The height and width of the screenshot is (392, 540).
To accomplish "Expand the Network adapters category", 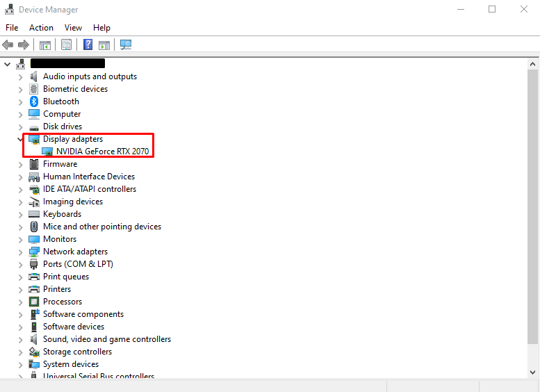I will pos(20,252).
